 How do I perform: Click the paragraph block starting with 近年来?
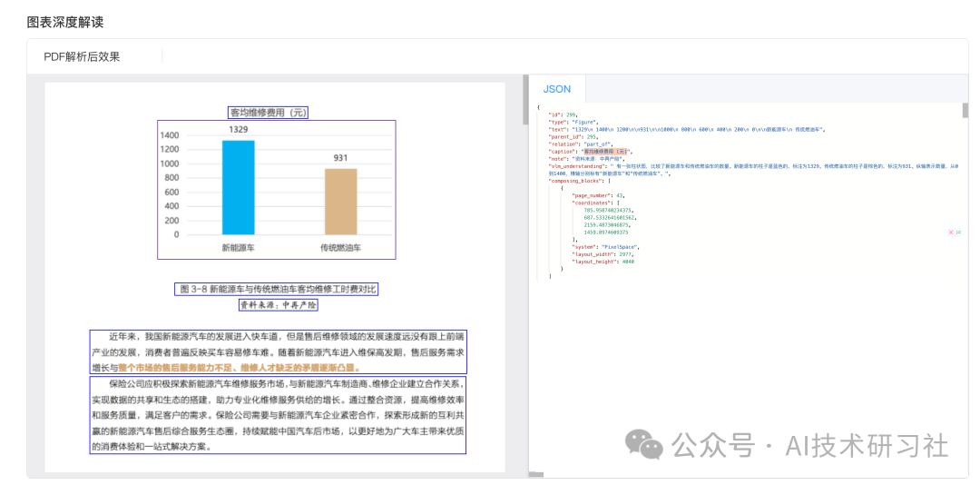coord(279,352)
